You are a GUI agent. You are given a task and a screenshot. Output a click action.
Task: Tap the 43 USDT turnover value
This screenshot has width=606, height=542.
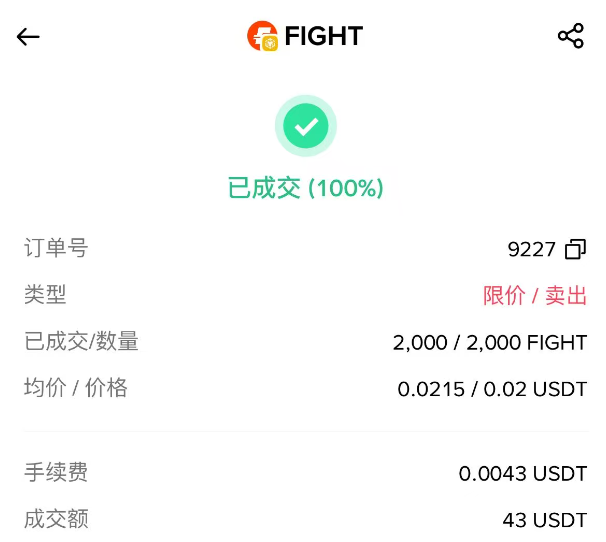click(x=545, y=520)
